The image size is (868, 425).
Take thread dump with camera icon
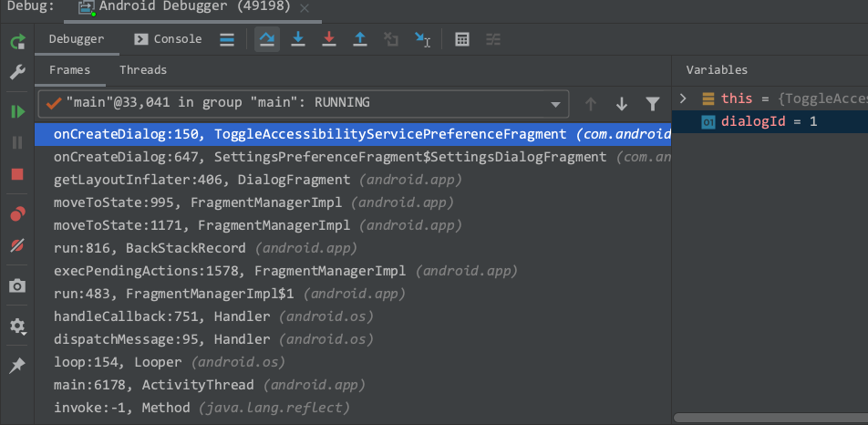pos(17,286)
